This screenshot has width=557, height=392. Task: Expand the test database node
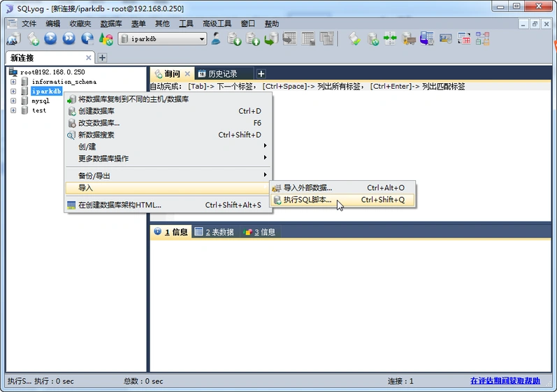(x=13, y=110)
